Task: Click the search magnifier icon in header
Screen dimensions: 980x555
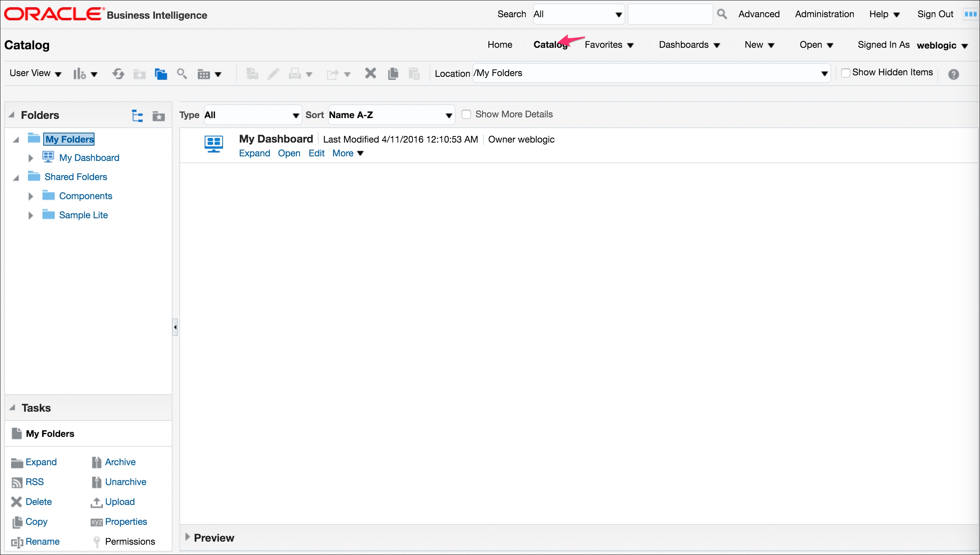Action: 721,14
